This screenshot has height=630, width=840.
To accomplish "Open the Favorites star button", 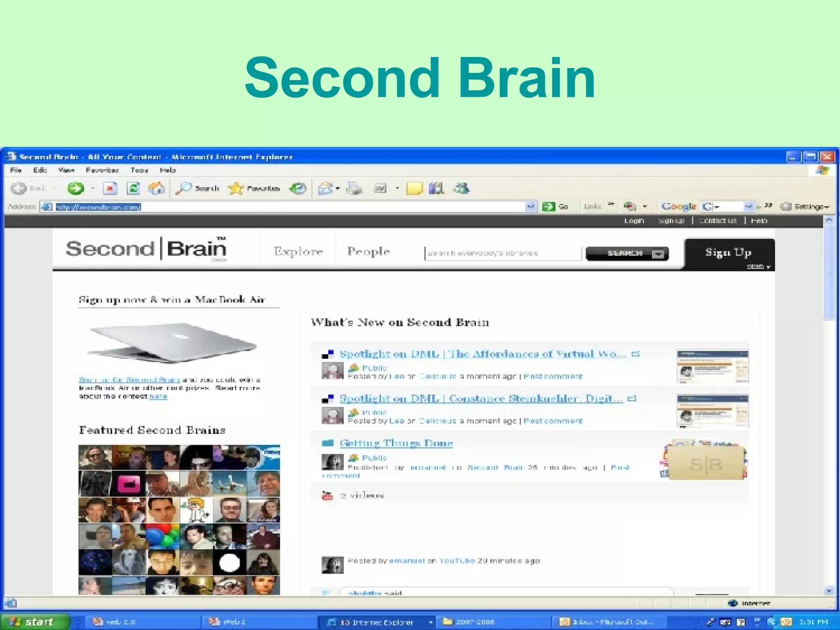I will coord(254,188).
